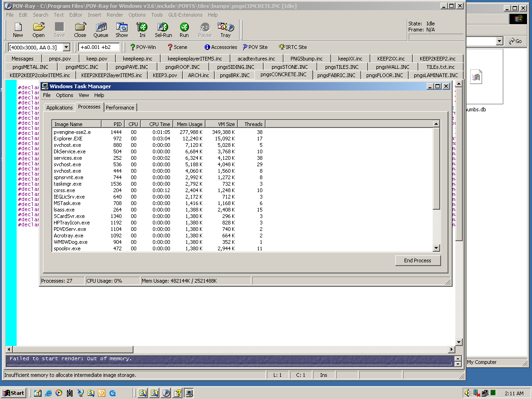Open the POV-Win help menu

point(143,47)
